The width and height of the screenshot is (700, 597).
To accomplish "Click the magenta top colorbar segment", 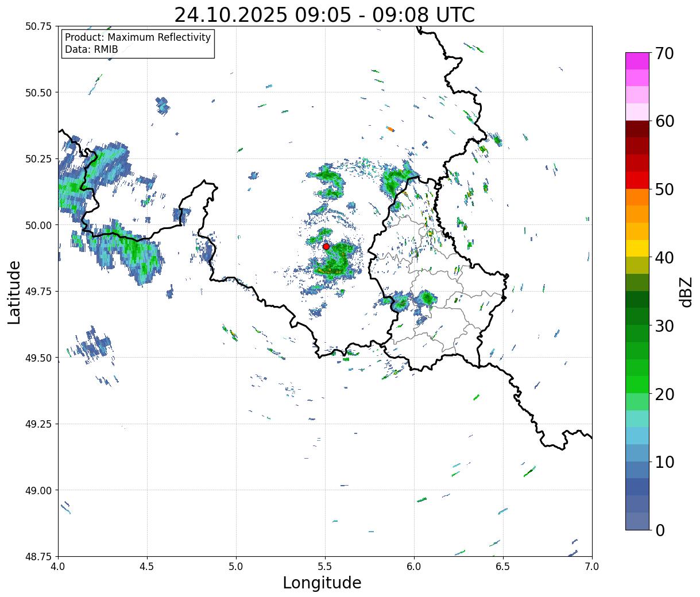I will coord(637,61).
